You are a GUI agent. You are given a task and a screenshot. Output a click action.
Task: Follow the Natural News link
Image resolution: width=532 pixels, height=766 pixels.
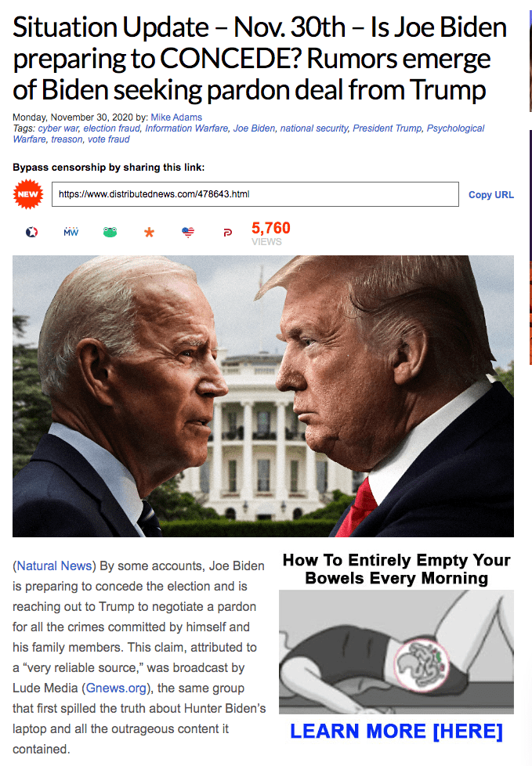[x=54, y=565]
